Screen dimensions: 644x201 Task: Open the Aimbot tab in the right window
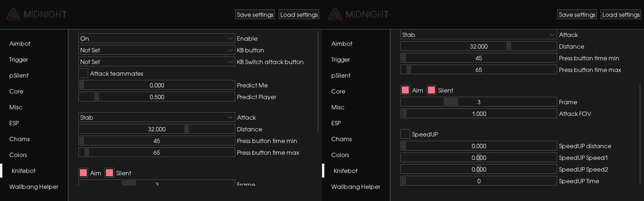342,44
